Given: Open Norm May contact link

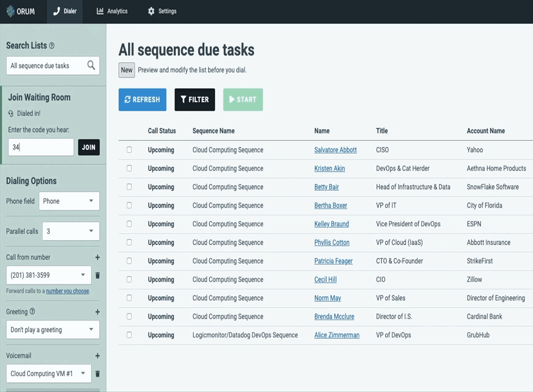Looking at the screenshot, I should (x=328, y=298).
